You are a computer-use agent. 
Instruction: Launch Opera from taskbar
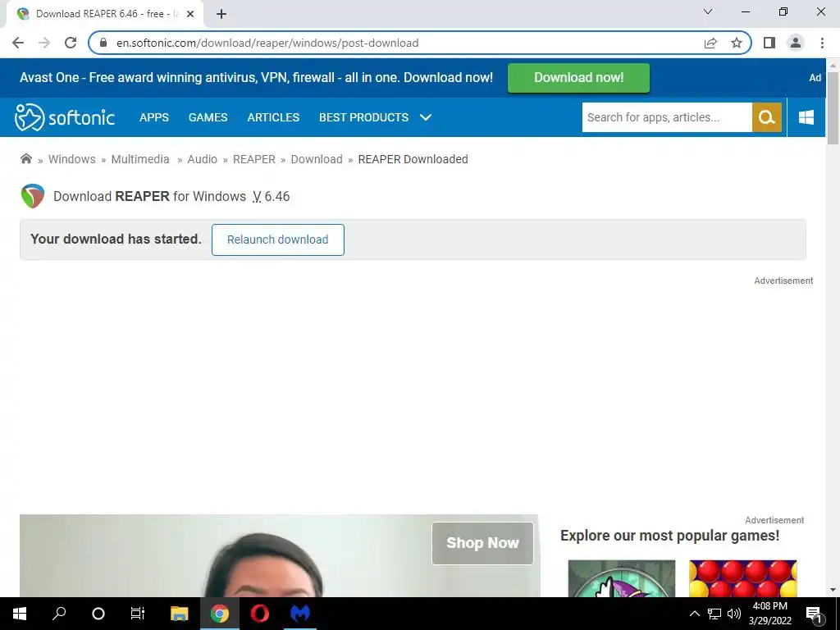coord(260,614)
